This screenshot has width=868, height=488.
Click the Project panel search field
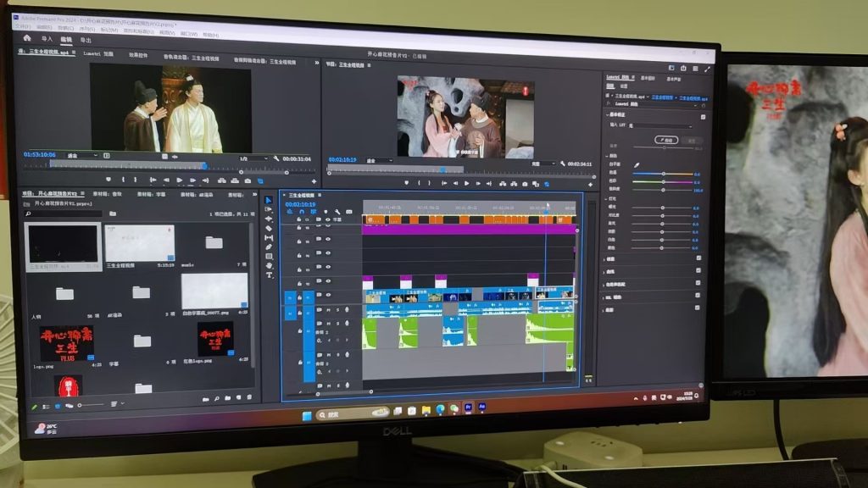65,213
